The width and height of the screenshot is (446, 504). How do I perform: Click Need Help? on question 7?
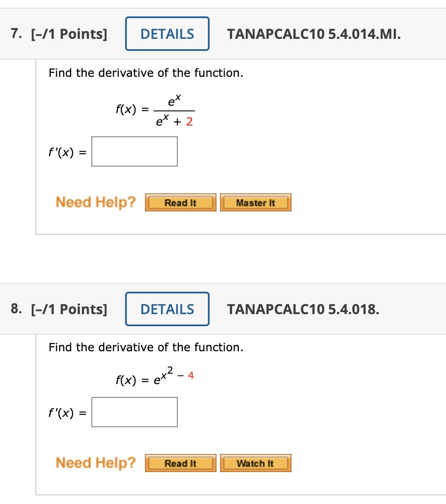tap(95, 202)
